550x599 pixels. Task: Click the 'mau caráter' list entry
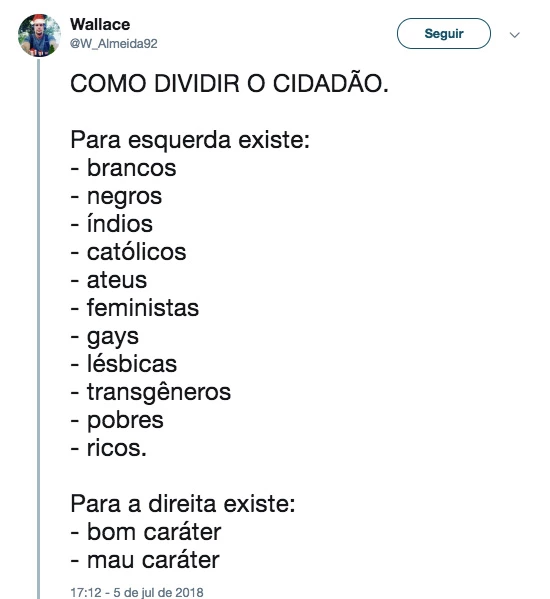pyautogui.click(x=145, y=560)
